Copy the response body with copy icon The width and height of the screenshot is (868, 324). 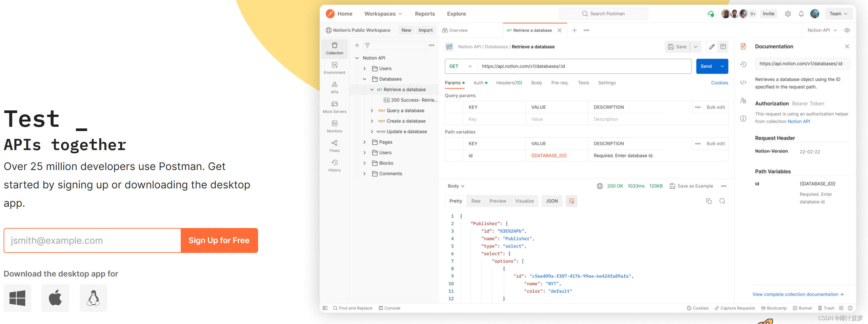click(x=709, y=201)
